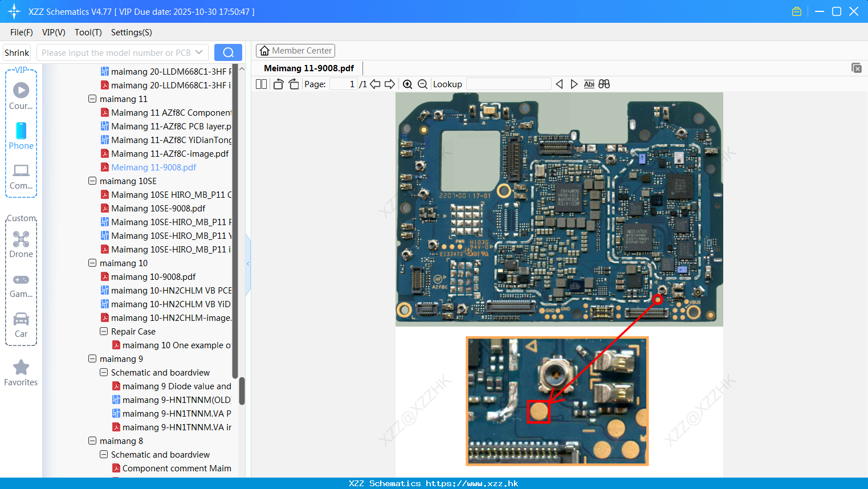
Task: Open the Game console category
Action: pyautogui.click(x=21, y=285)
